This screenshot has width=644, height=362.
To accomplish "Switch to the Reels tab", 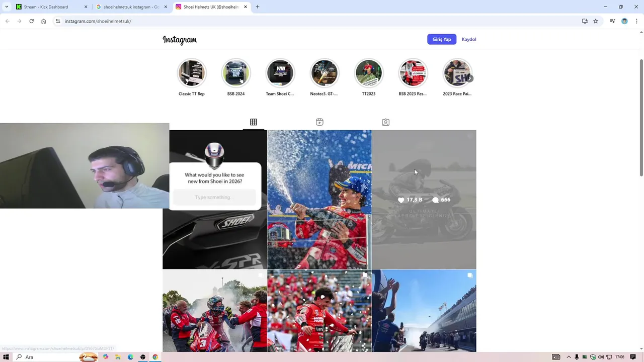I will 319,122.
